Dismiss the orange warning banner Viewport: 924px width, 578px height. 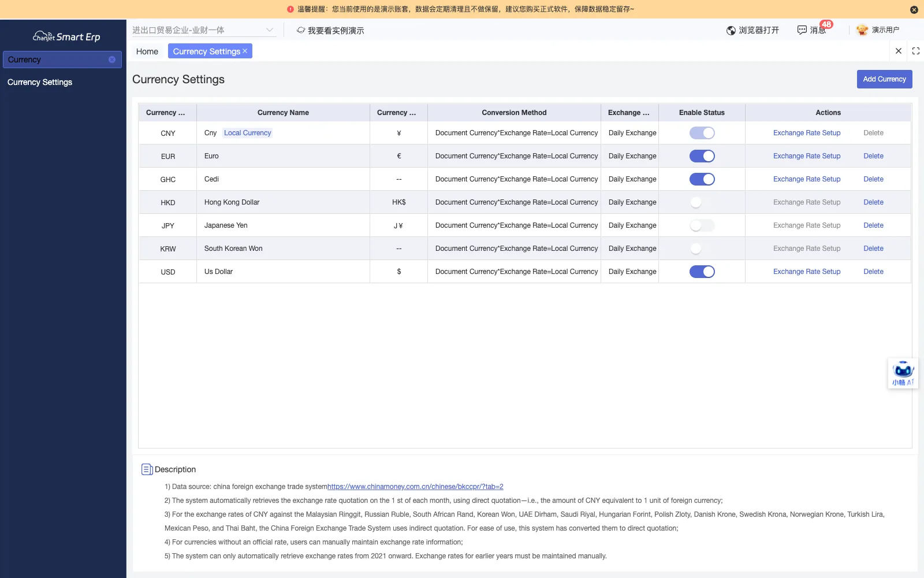point(914,9)
